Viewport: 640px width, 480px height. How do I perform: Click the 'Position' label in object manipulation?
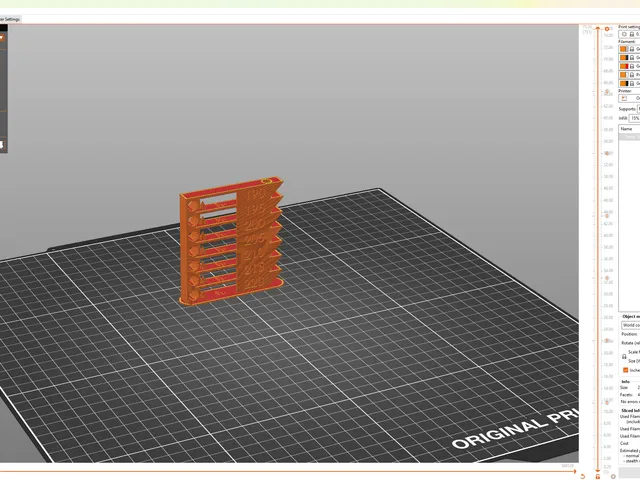point(629,334)
